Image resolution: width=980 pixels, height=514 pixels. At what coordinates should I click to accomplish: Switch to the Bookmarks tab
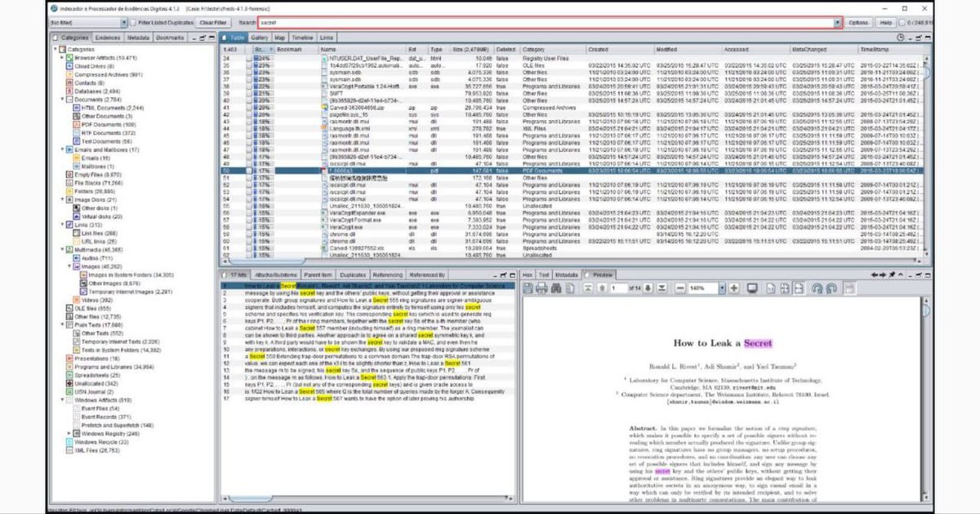click(170, 38)
